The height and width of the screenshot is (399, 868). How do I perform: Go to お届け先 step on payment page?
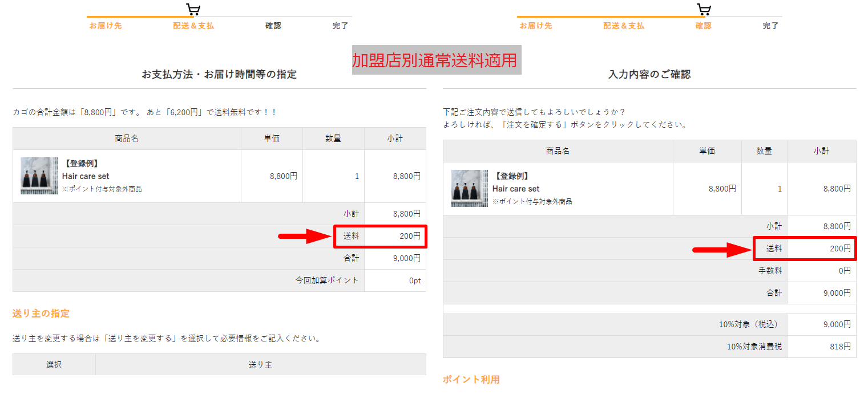[106, 26]
